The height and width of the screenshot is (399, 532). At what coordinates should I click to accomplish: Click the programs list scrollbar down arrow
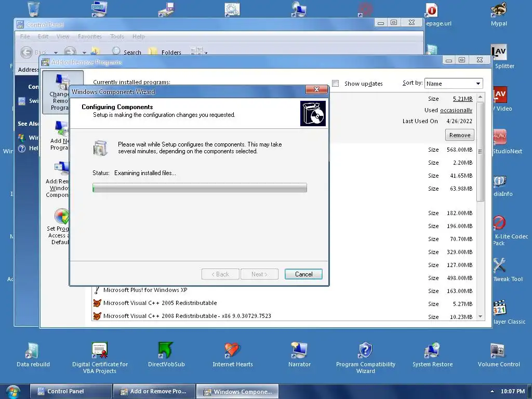pyautogui.click(x=480, y=316)
